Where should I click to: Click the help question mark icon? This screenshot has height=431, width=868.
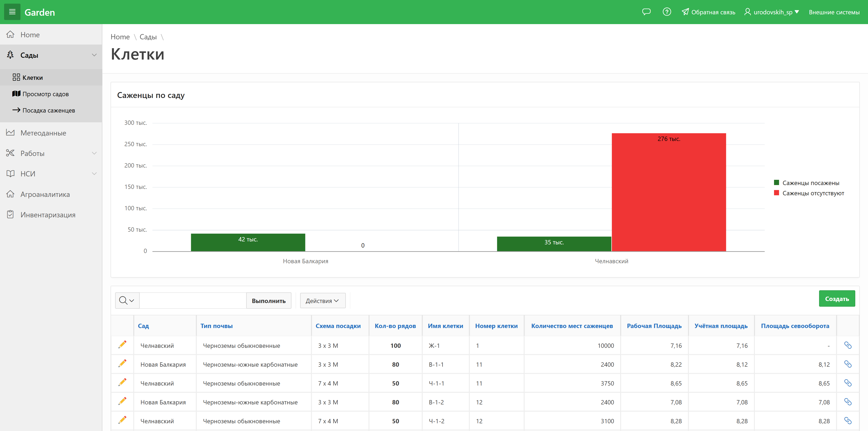[x=666, y=12]
